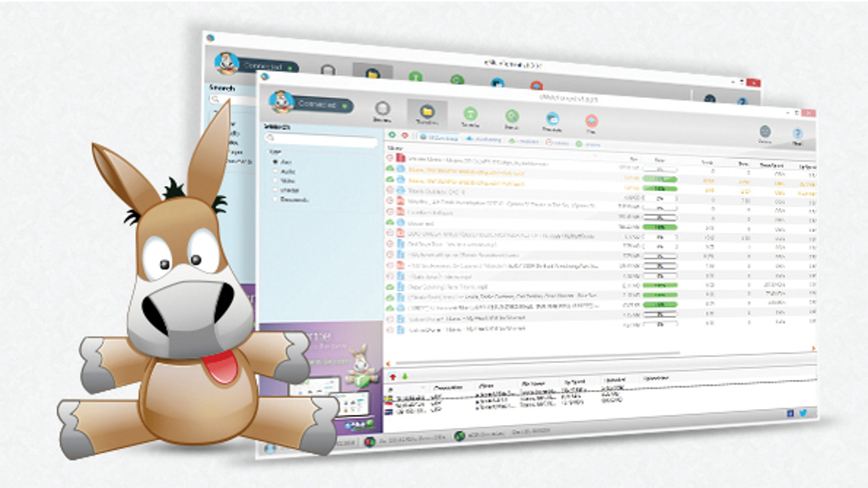Viewport: 868px width, 488px height.
Task: Click the orange left scroll arrow under the download list
Action: (x=387, y=364)
